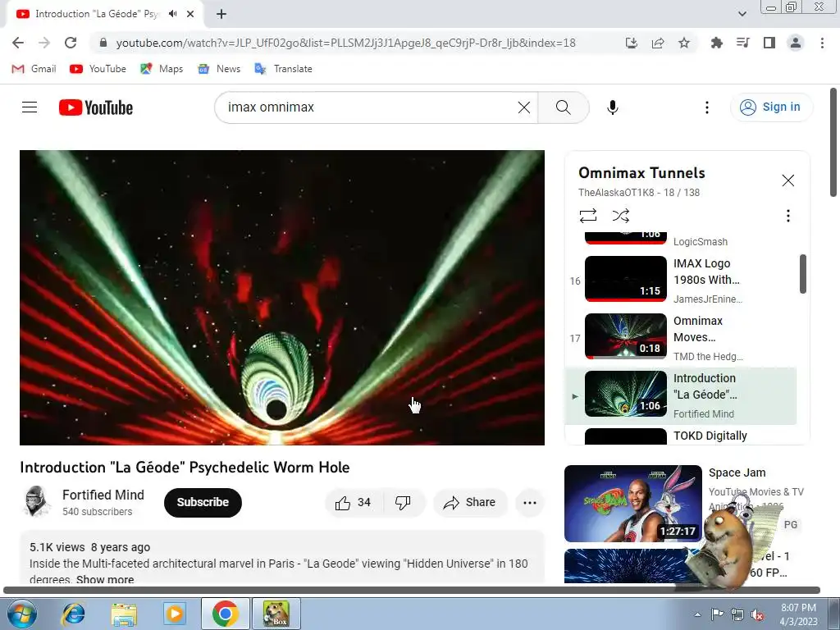Open Maps bookmark
This screenshot has height=630, width=840.
162,69
